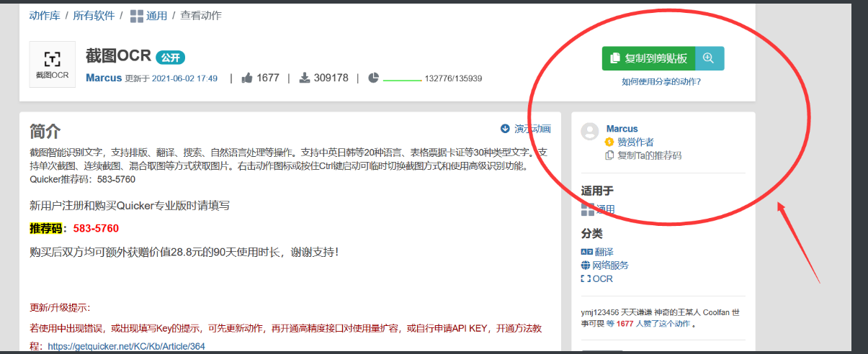Open author Marcus profile under title

point(104,78)
